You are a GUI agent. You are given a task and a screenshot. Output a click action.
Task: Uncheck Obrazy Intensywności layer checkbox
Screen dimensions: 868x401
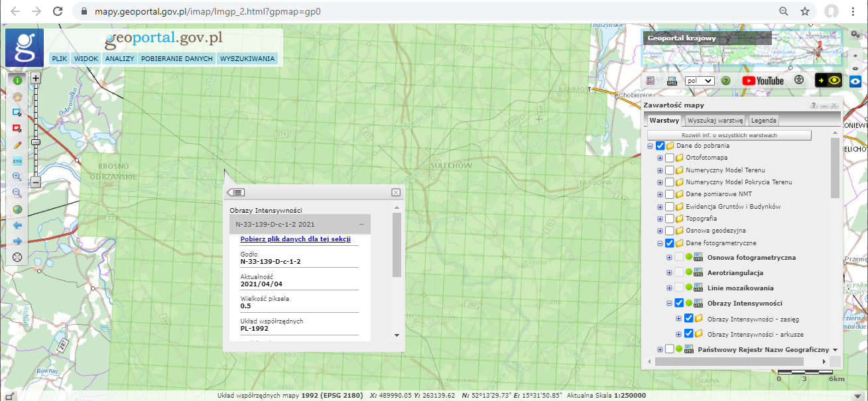point(679,304)
